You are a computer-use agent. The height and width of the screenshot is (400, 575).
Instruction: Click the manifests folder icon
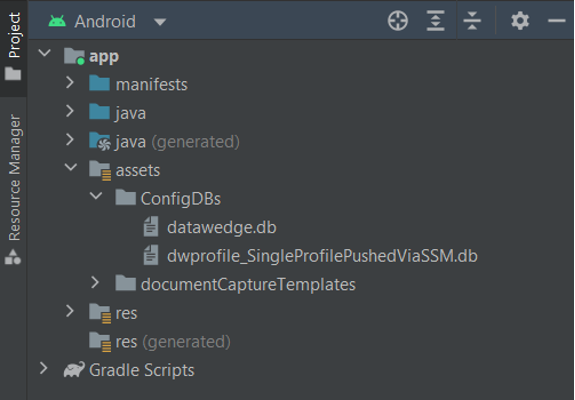[x=99, y=83]
